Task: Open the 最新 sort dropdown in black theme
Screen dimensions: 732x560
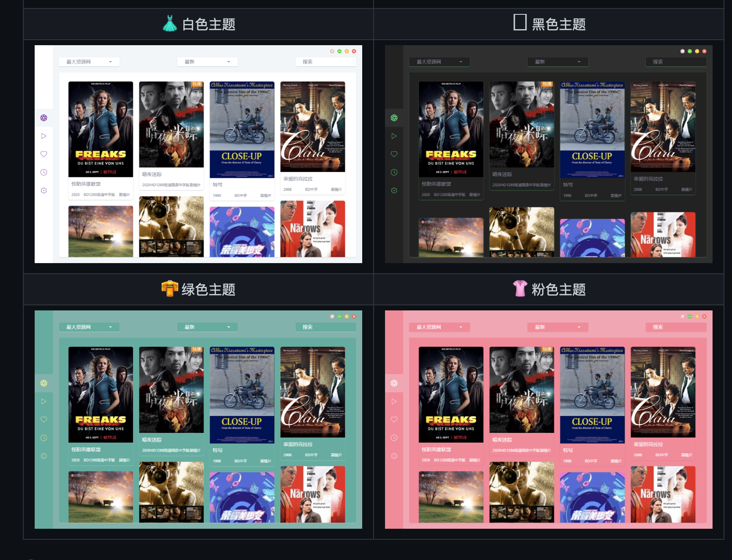Action: tap(558, 62)
